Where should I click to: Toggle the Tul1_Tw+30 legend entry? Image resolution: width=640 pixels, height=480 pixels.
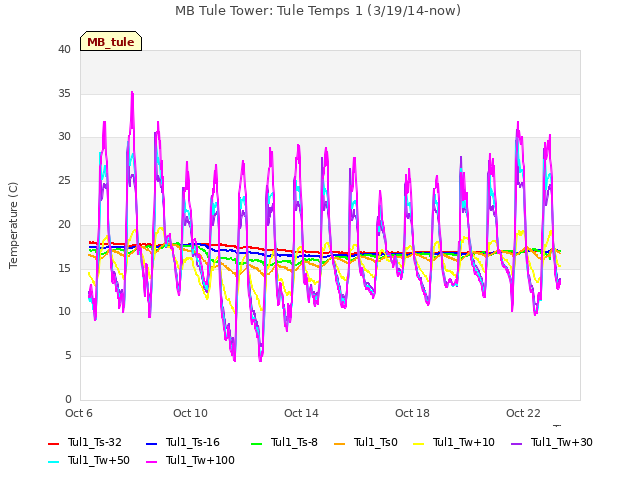point(552,442)
